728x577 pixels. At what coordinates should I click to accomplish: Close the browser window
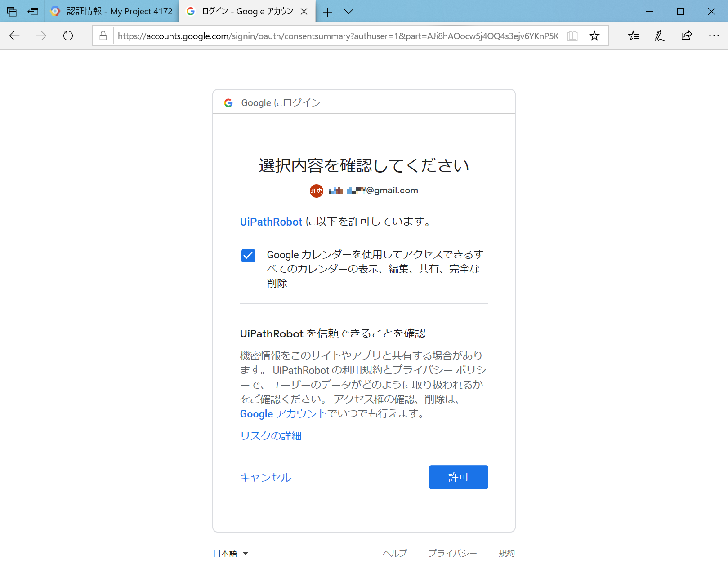click(x=711, y=12)
